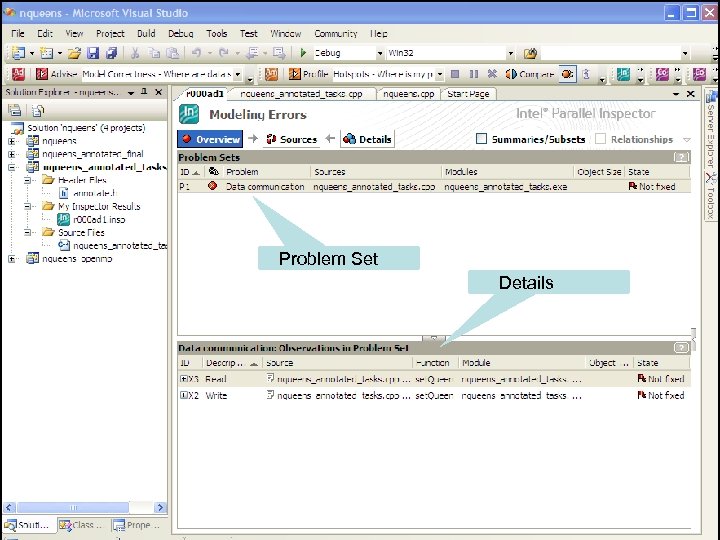Collapse the Header Files folder
The width and height of the screenshot is (720, 540).
[x=28, y=180]
